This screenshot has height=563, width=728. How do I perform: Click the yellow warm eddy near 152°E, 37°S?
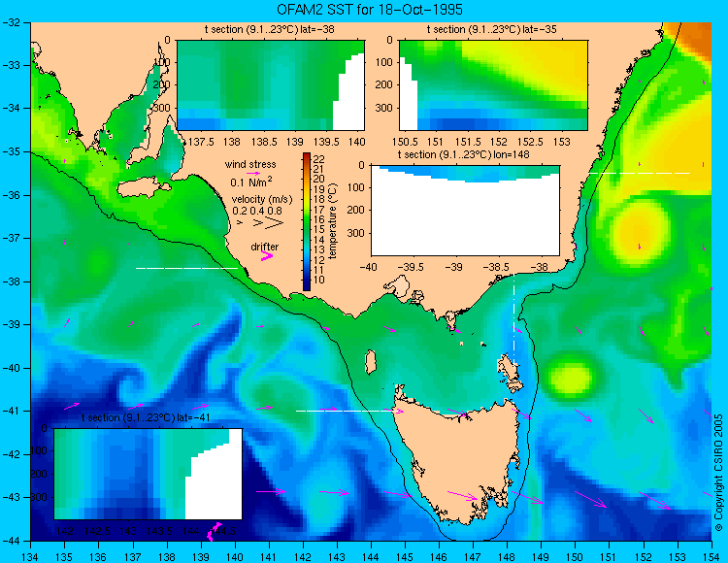pyautogui.click(x=641, y=232)
